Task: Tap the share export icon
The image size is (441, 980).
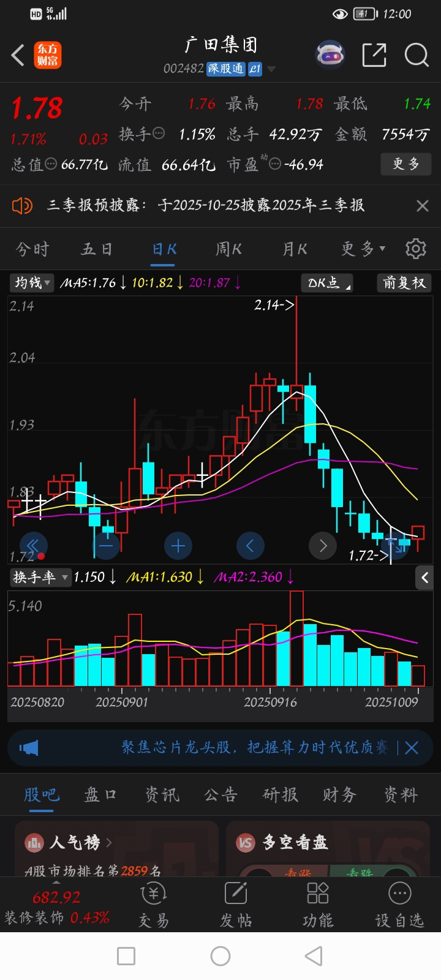Action: (374, 55)
